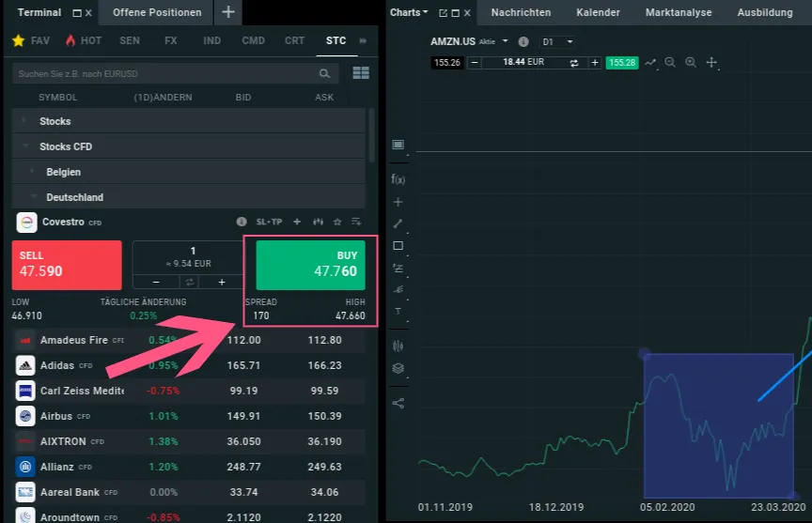The height and width of the screenshot is (523, 812).
Task: Open the Charts panel dropdown
Action: tap(409, 12)
